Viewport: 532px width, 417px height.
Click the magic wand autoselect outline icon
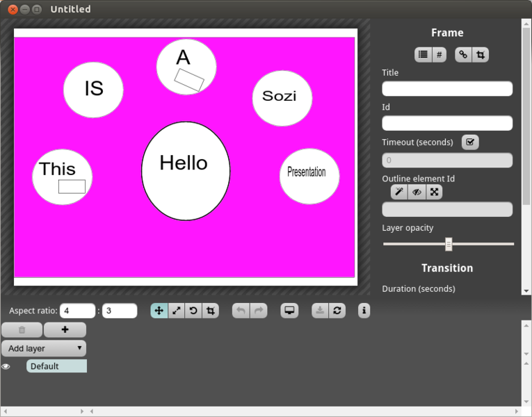click(x=399, y=193)
